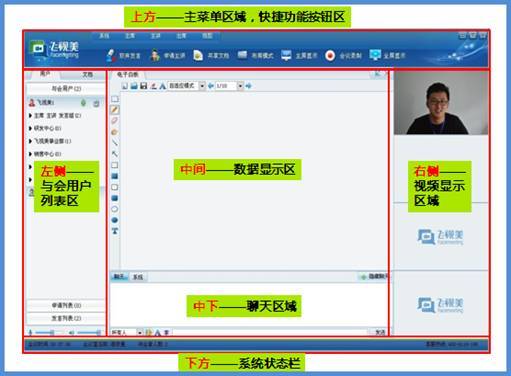The image size is (511, 376).
Task: Open the share document icon
Action: tap(198, 55)
